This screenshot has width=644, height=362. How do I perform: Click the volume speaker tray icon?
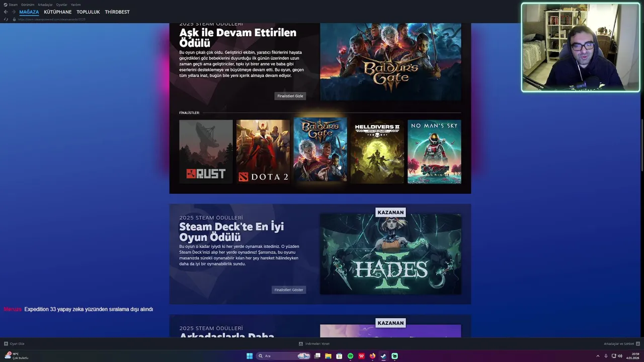[620, 356]
